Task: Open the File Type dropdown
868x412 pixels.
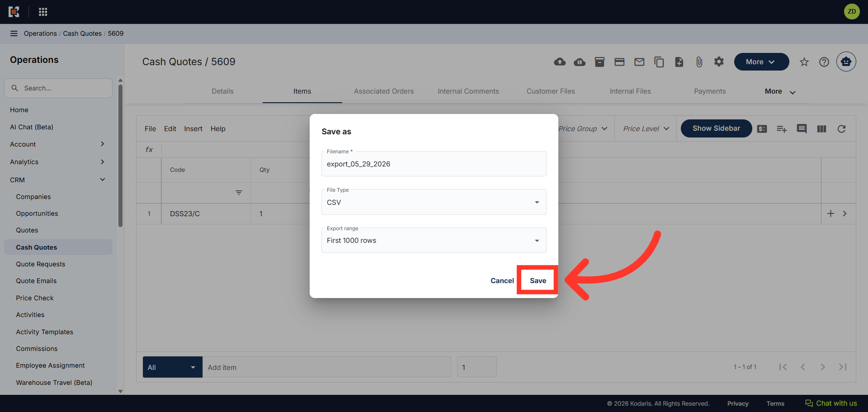Action: pyautogui.click(x=434, y=202)
